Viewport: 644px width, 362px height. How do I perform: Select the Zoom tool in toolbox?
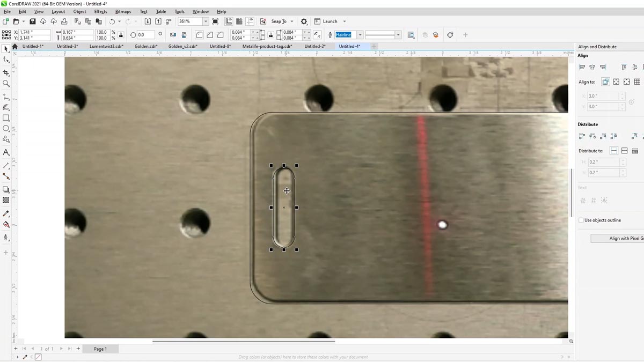coord(6,84)
